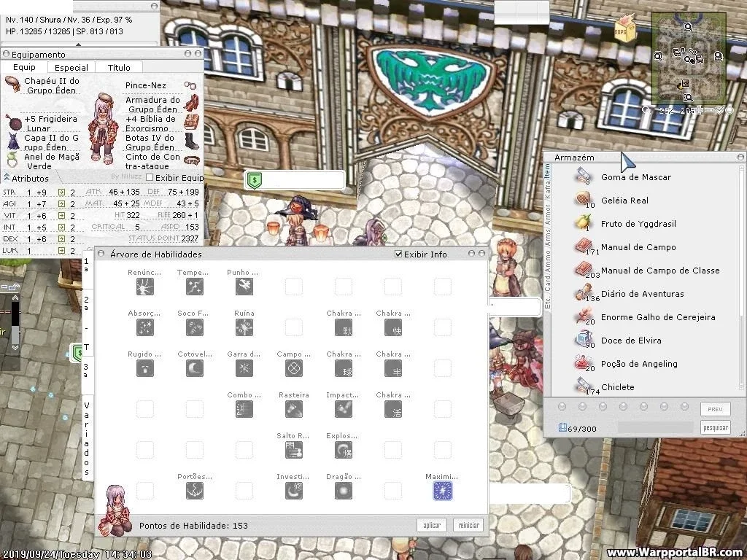Click the aplicar button
Image resolution: width=747 pixels, height=560 pixels.
coord(432,525)
